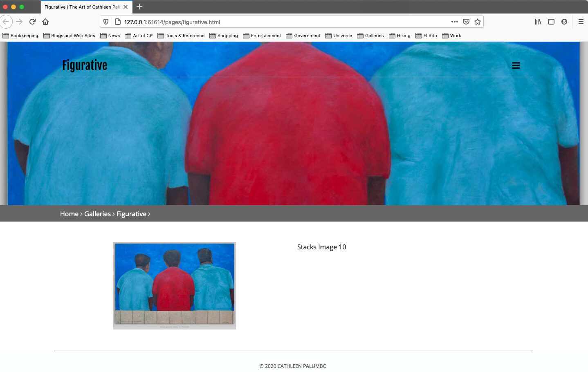Click the 2020 Cathleen Palumbo copyright text
This screenshot has width=588, height=372.
click(293, 366)
